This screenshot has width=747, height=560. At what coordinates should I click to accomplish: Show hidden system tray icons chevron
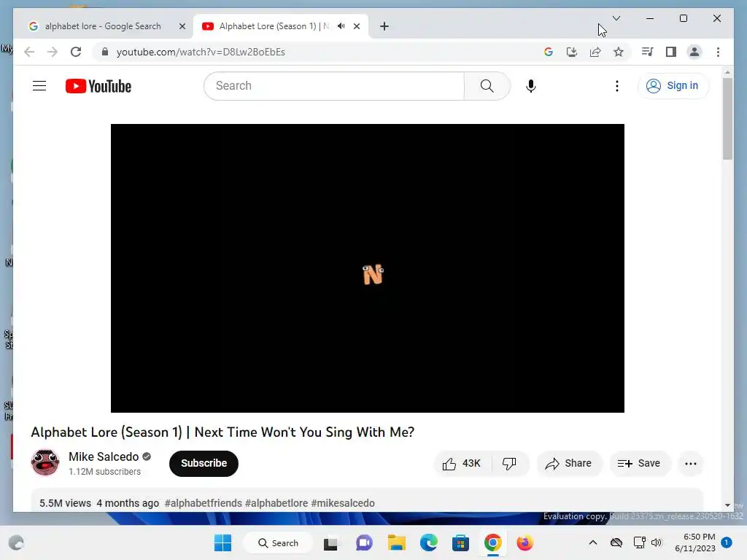click(592, 542)
